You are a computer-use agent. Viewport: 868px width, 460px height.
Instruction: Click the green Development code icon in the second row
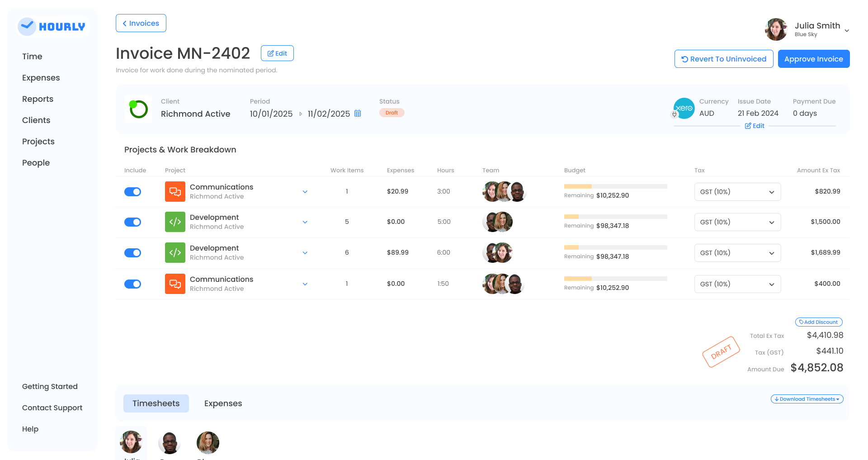[175, 222]
